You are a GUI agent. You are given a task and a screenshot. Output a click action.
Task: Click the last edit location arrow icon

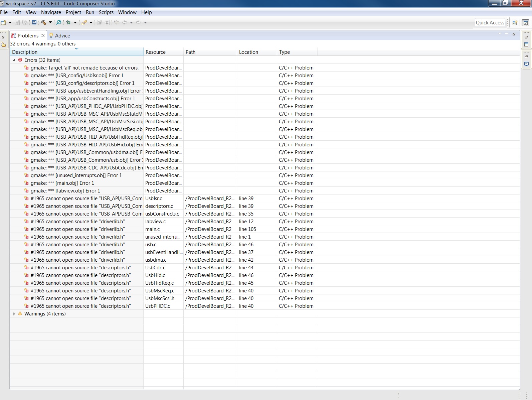pyautogui.click(x=117, y=22)
